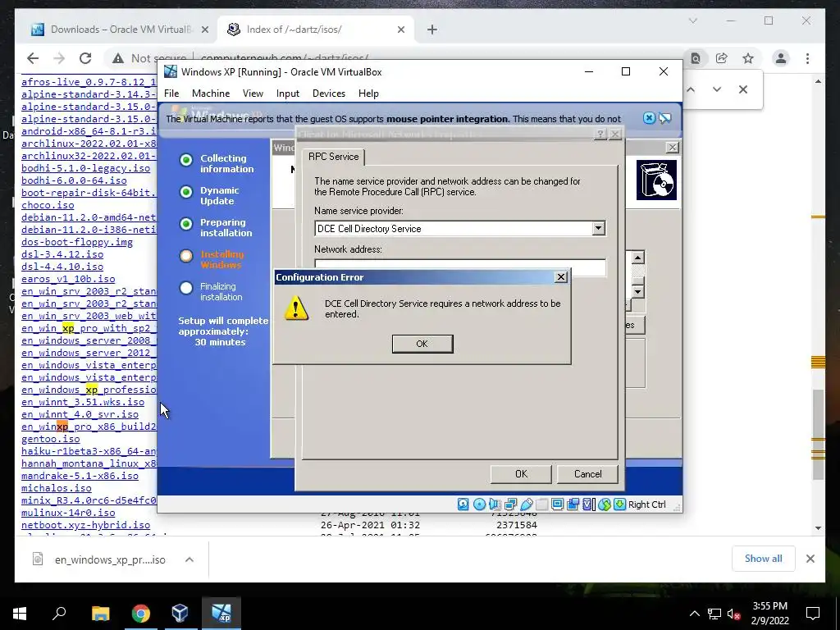Go to previous find result arrow
This screenshot has height=630, width=840.
click(x=691, y=89)
